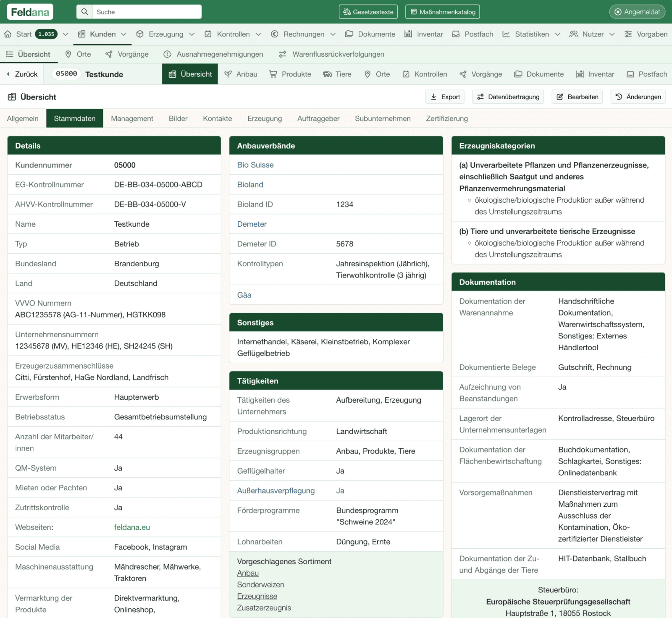Expand the Kontrollen main-menu dropdown arrow
The width and height of the screenshot is (672, 618).
[x=258, y=34]
